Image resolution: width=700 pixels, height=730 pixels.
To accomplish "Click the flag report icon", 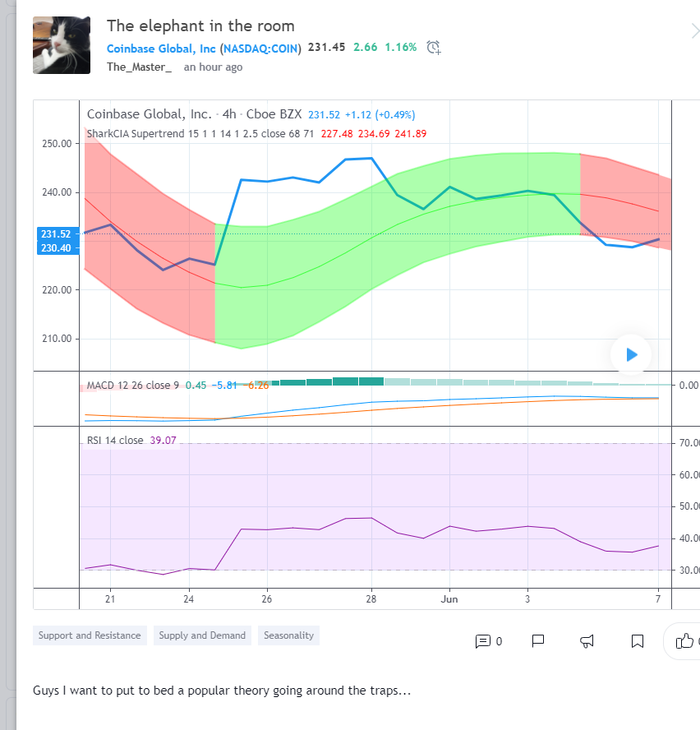I will click(538, 640).
